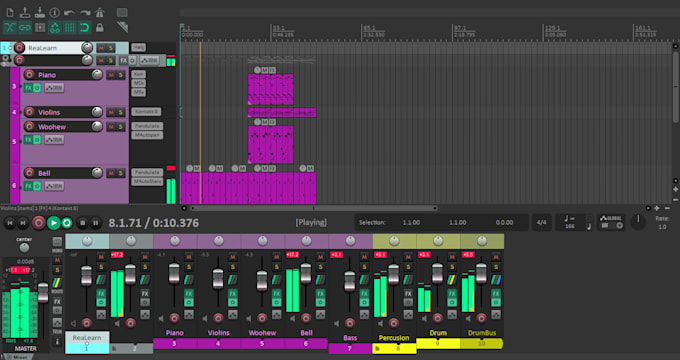The height and width of the screenshot is (360, 680).
Task: Click master track mute button in mixer
Action: coord(57,260)
